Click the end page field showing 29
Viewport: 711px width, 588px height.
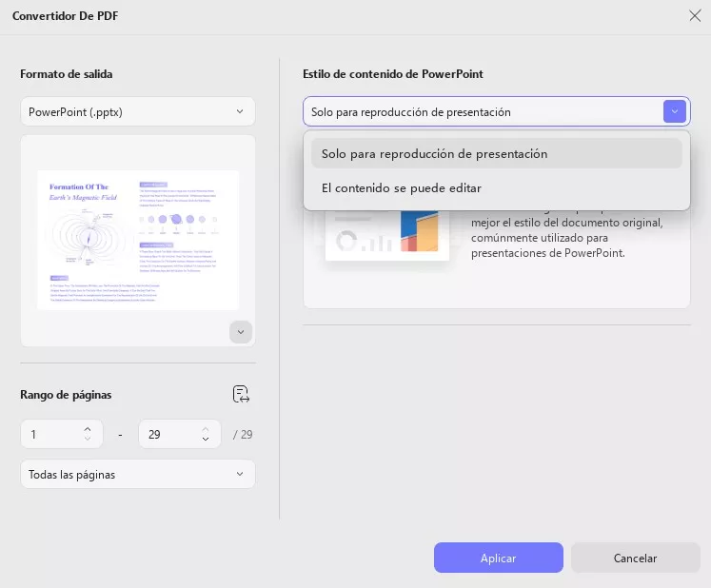[x=180, y=434]
